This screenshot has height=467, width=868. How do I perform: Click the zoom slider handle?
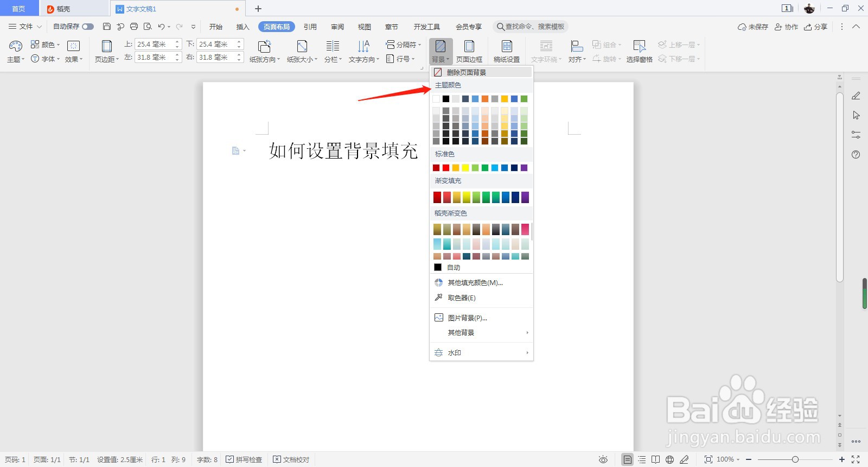click(795, 459)
